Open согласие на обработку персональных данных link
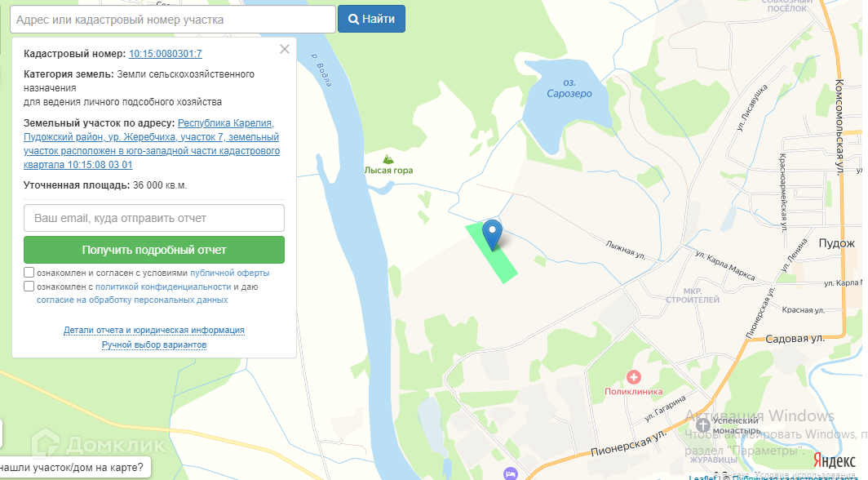Viewport: 868px width, 480px height. 132,300
